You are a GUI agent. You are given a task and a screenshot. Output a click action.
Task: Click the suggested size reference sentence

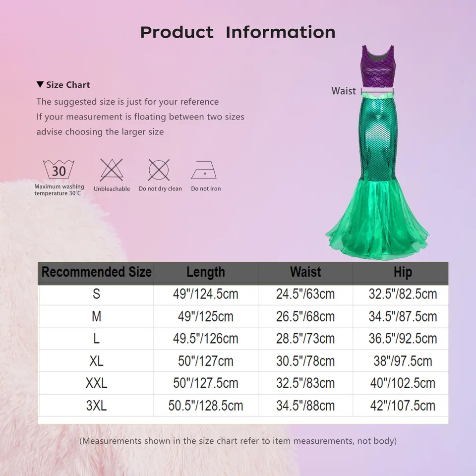pyautogui.click(x=127, y=102)
